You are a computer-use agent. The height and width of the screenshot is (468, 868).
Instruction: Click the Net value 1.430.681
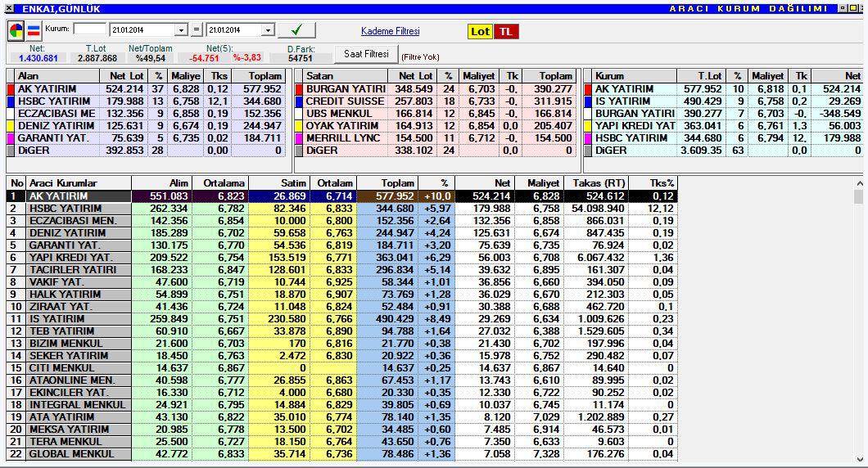pyautogui.click(x=38, y=58)
